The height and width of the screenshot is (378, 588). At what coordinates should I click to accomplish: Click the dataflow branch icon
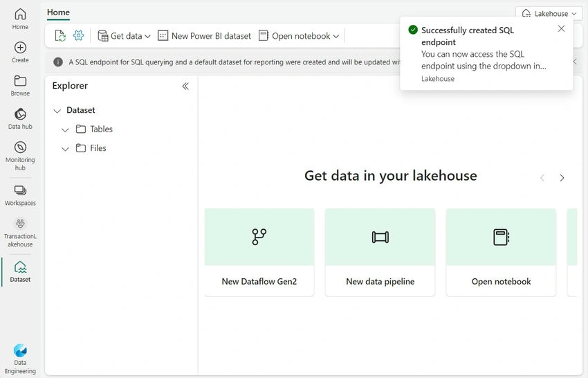(x=259, y=237)
